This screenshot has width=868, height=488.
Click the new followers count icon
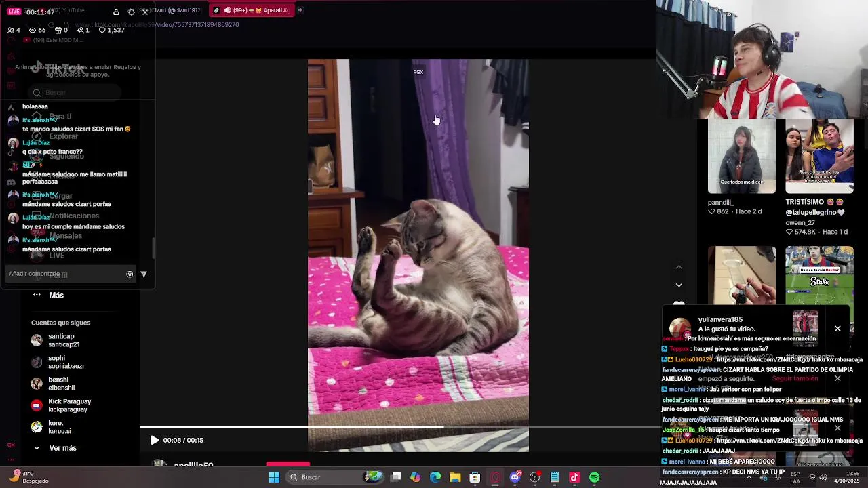[81, 30]
